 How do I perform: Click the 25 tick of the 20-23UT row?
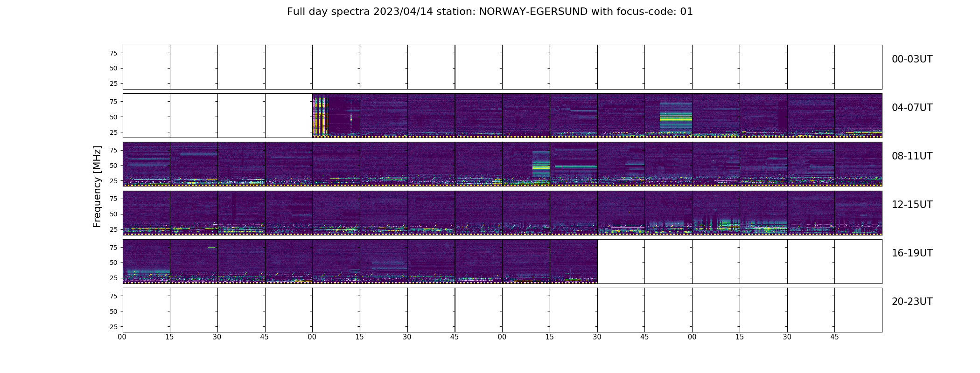click(113, 327)
